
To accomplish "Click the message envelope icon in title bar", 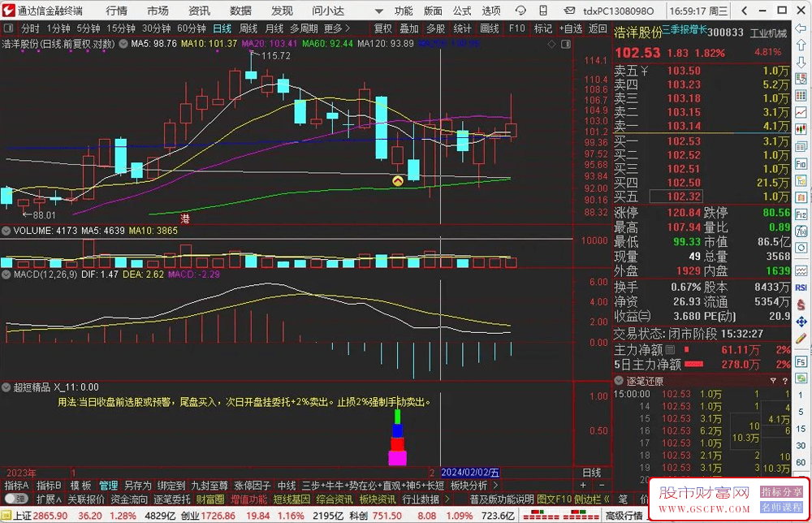I will pos(568,11).
